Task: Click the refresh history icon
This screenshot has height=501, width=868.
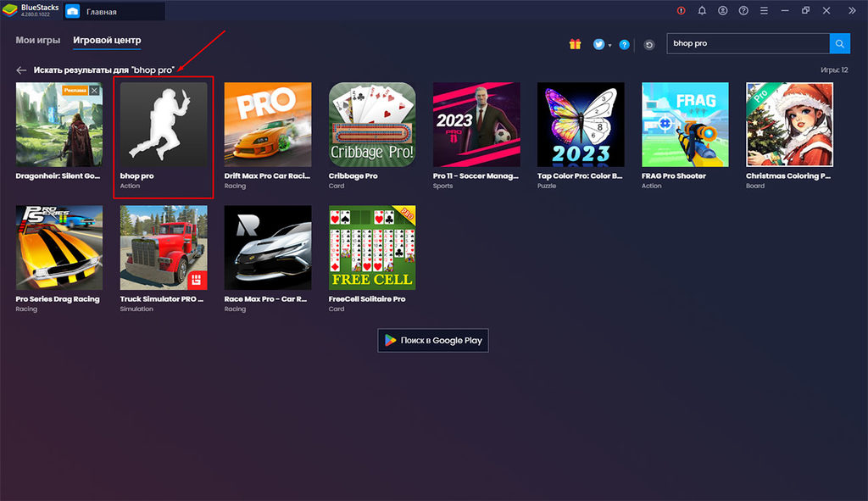Action: (649, 45)
